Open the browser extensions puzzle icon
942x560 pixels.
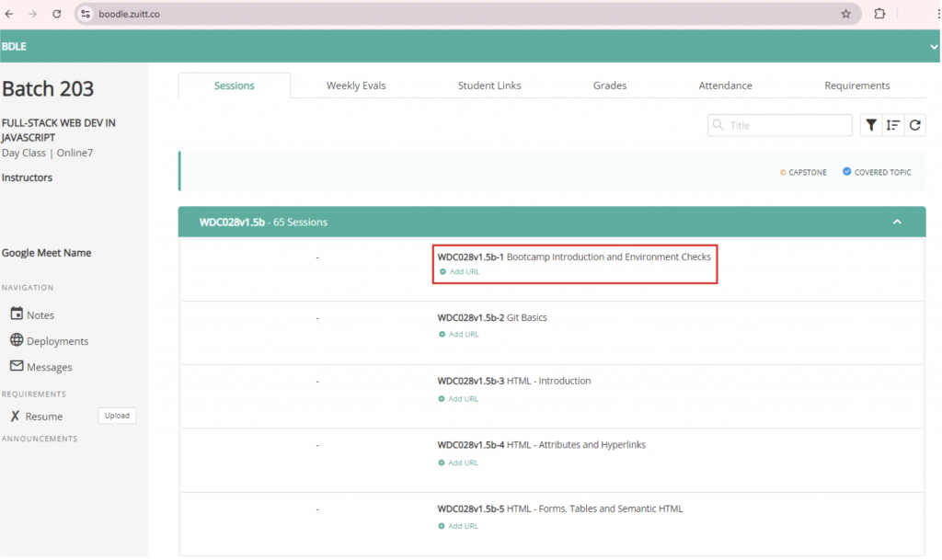pos(879,14)
